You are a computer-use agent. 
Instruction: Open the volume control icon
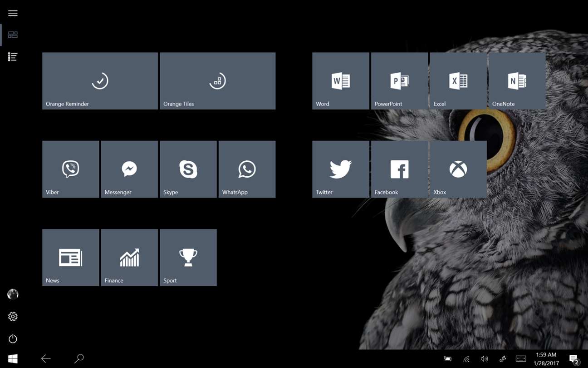pos(485,359)
